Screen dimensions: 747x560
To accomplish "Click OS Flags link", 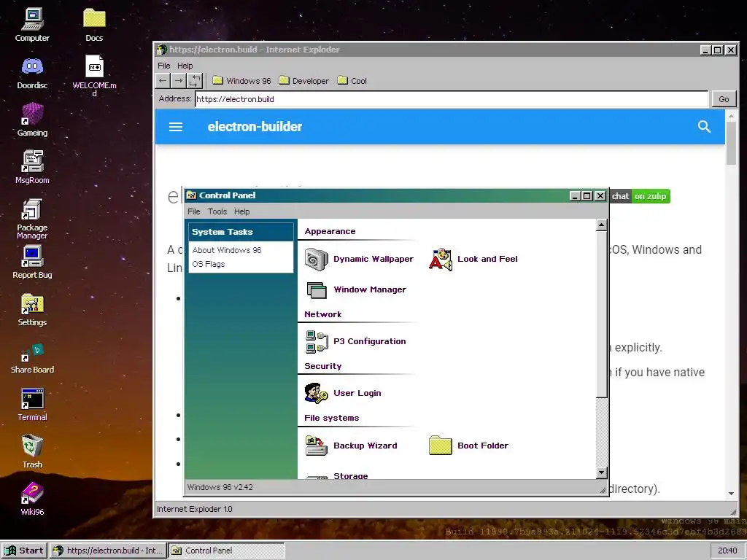I will pos(208,264).
